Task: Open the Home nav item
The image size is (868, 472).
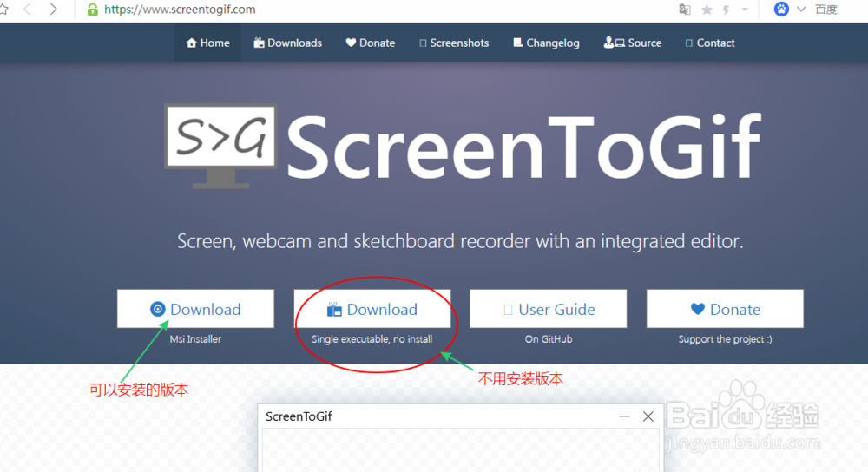Action: pos(207,43)
